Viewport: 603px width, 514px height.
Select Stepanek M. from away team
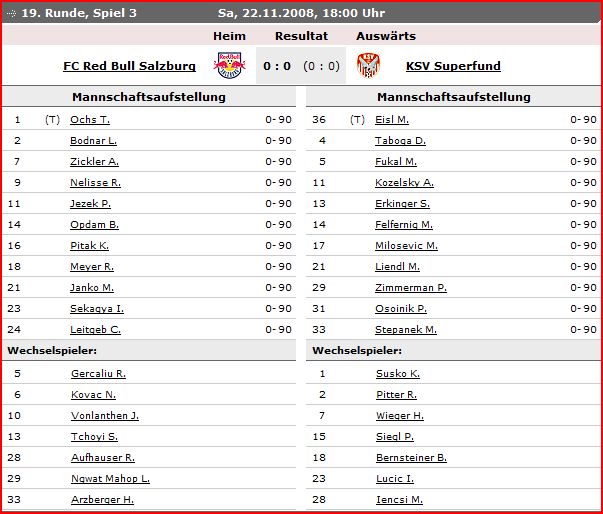[x=406, y=329]
